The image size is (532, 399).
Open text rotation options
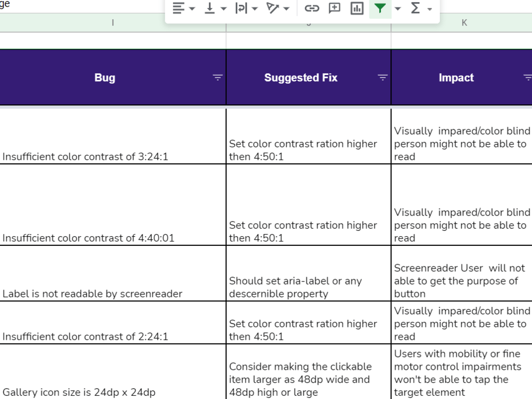tap(273, 8)
